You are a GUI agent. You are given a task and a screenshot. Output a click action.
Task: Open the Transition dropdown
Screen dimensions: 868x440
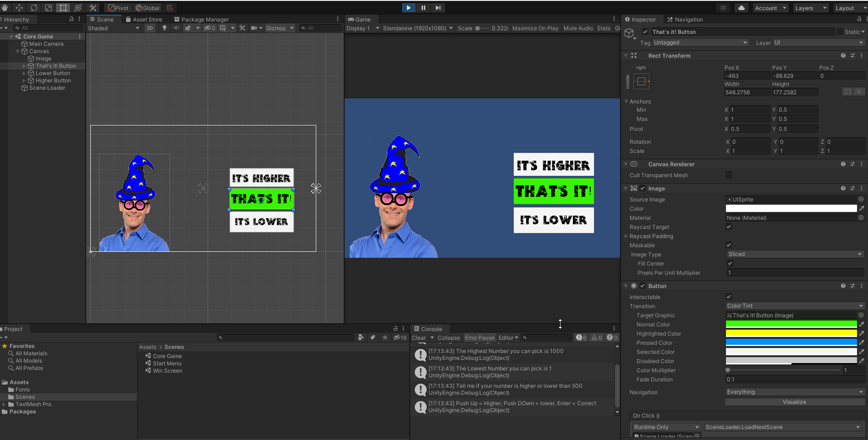pyautogui.click(x=795, y=306)
